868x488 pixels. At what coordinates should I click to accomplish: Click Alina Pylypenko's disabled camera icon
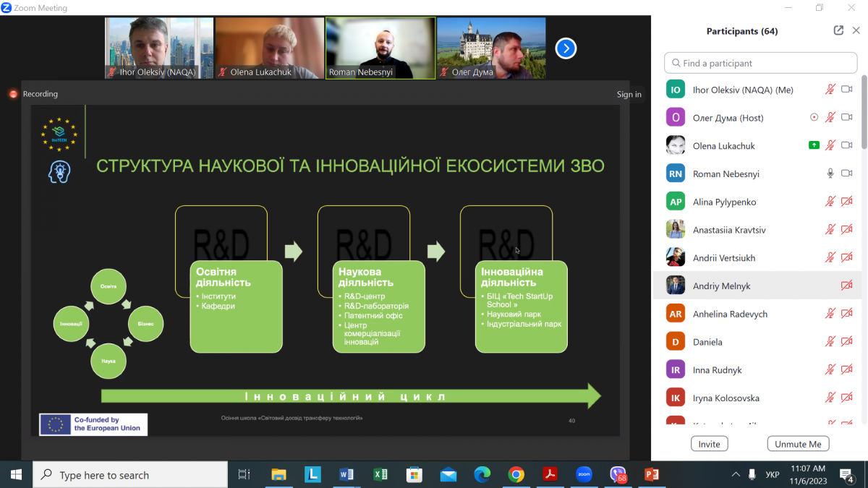coord(847,202)
